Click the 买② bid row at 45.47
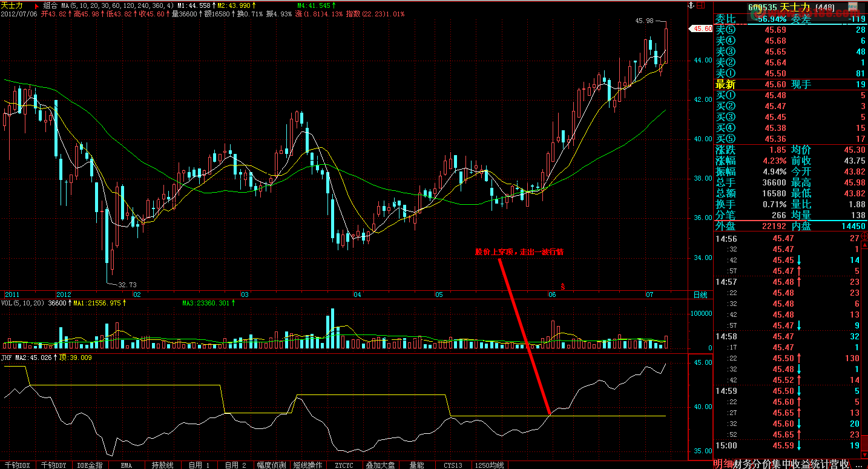 coord(791,106)
